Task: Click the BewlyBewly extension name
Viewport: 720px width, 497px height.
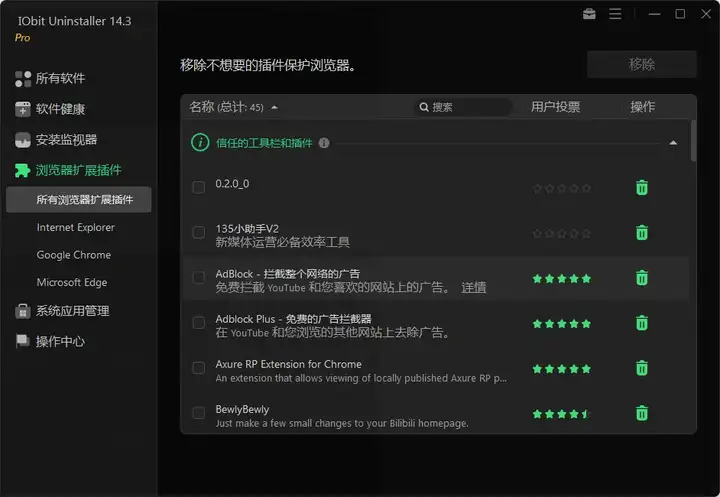Action: (242, 409)
